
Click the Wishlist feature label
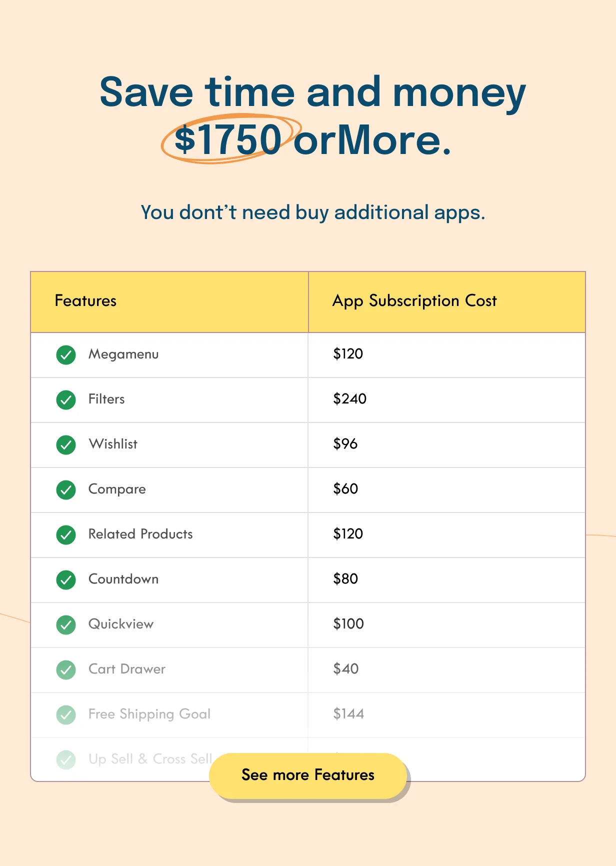[x=113, y=444]
